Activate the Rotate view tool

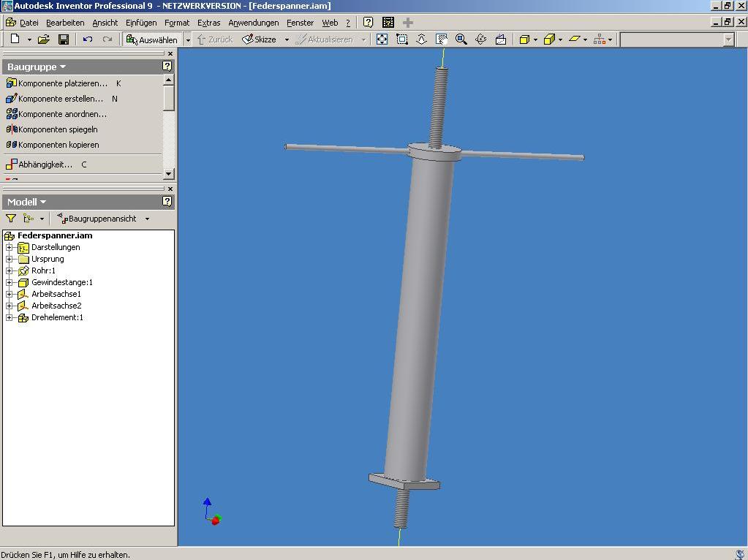[481, 39]
